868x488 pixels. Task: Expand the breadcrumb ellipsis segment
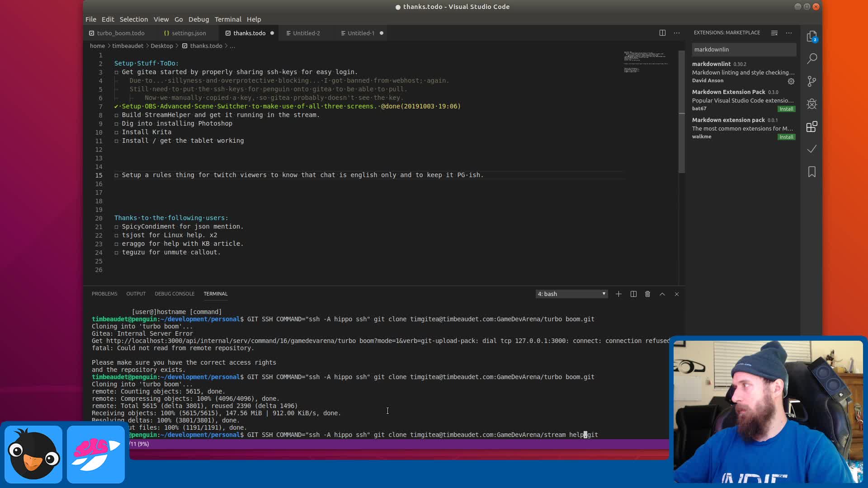pos(232,46)
